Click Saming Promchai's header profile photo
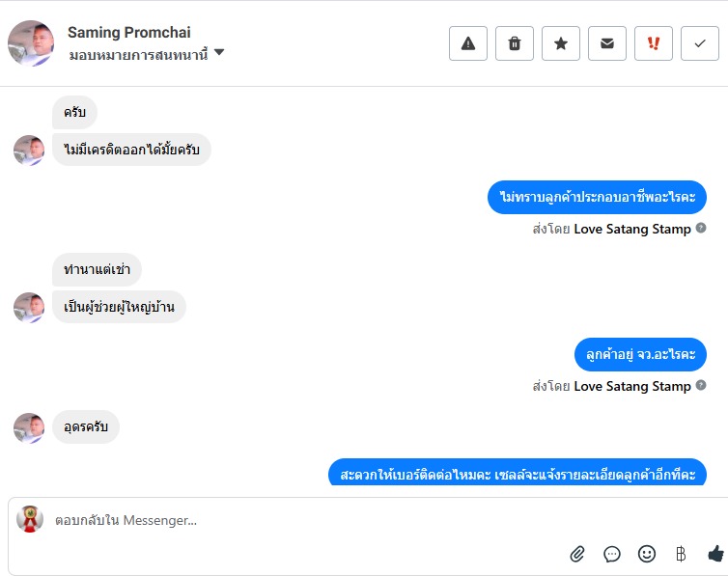 (x=31, y=43)
